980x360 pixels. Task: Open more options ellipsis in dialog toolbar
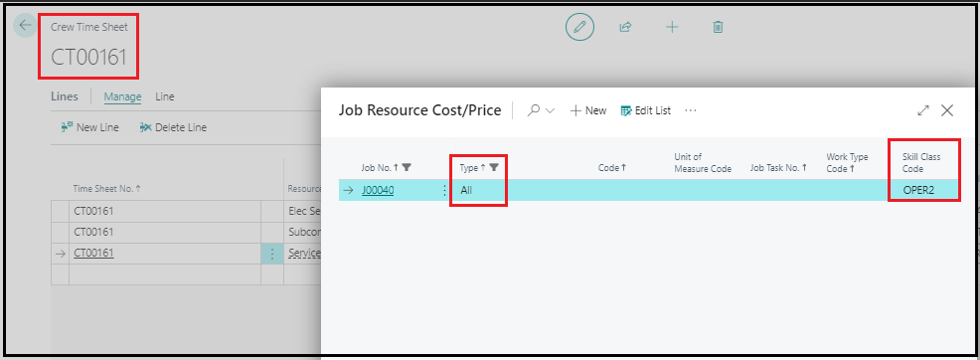tap(691, 110)
